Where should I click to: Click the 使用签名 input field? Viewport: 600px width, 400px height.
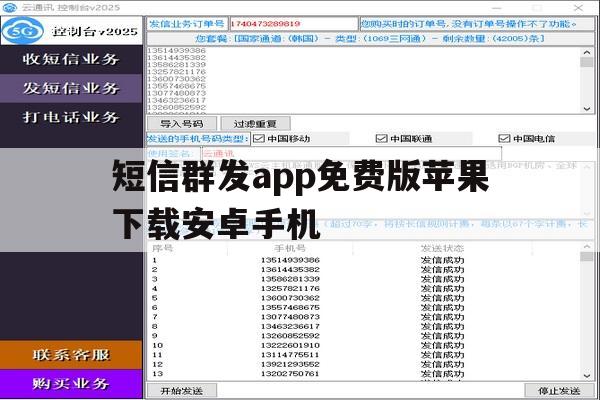351,153
